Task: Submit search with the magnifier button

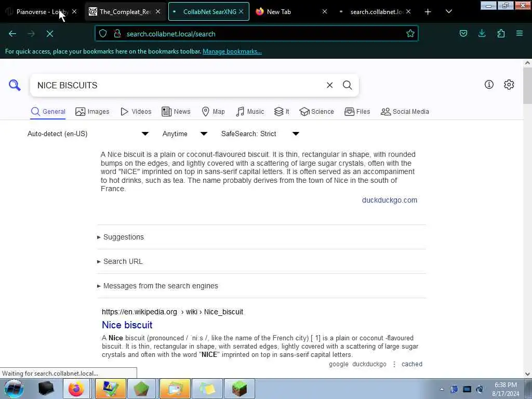Action: 347,85
